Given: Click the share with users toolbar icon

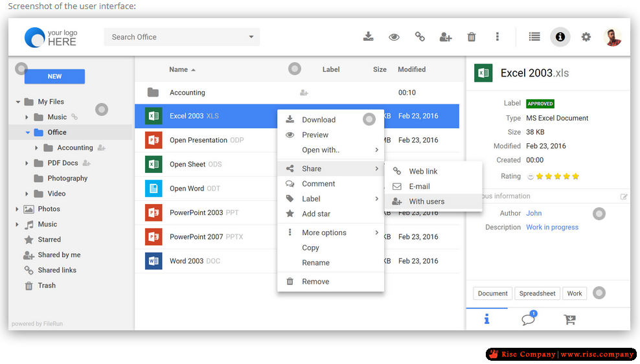Looking at the screenshot, I should point(446,37).
